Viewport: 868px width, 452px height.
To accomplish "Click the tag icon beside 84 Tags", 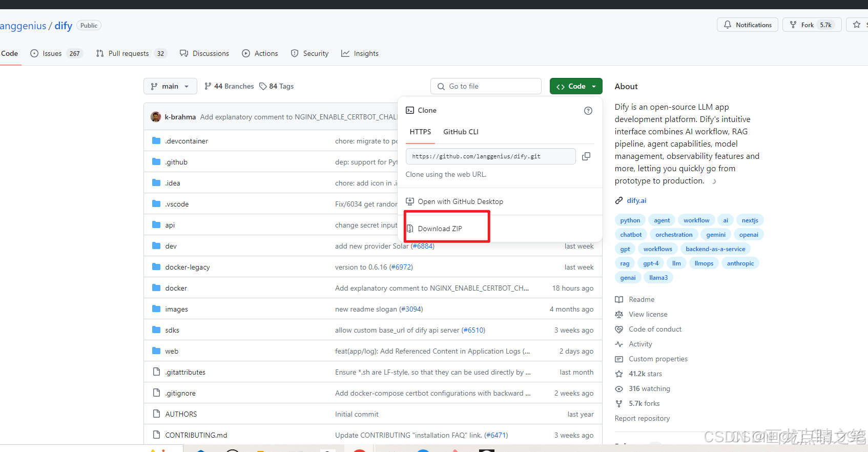I will (263, 86).
